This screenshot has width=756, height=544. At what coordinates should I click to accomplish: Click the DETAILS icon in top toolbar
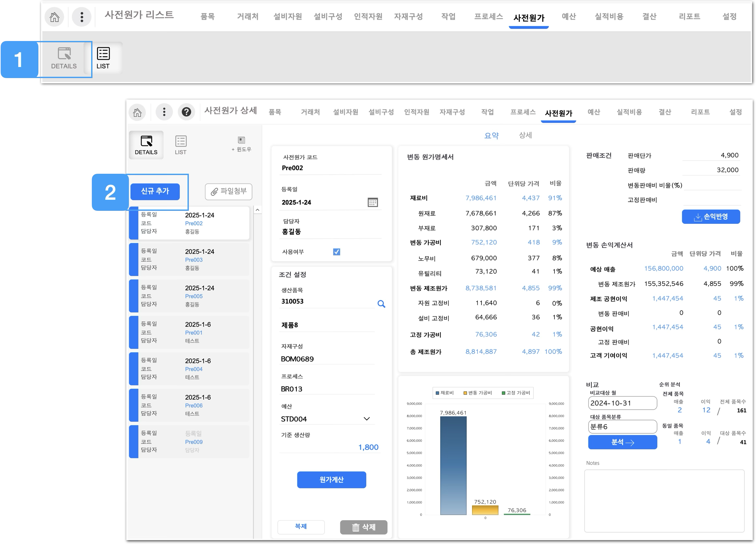pos(64,58)
